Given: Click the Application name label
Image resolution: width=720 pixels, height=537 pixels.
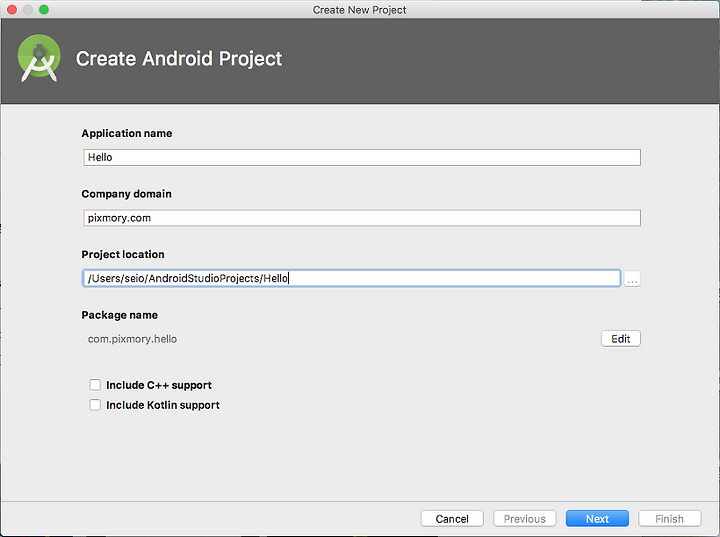Looking at the screenshot, I should pyautogui.click(x=127, y=133).
